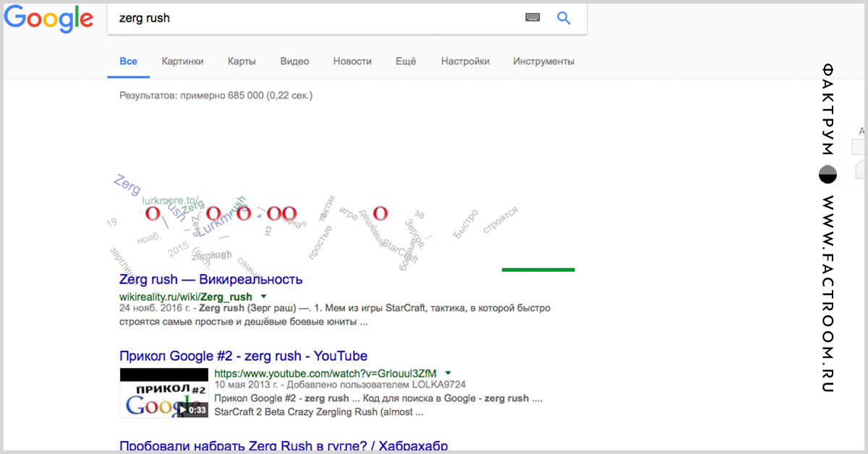Click the blue search magnifier icon
868x454 pixels.
click(563, 18)
